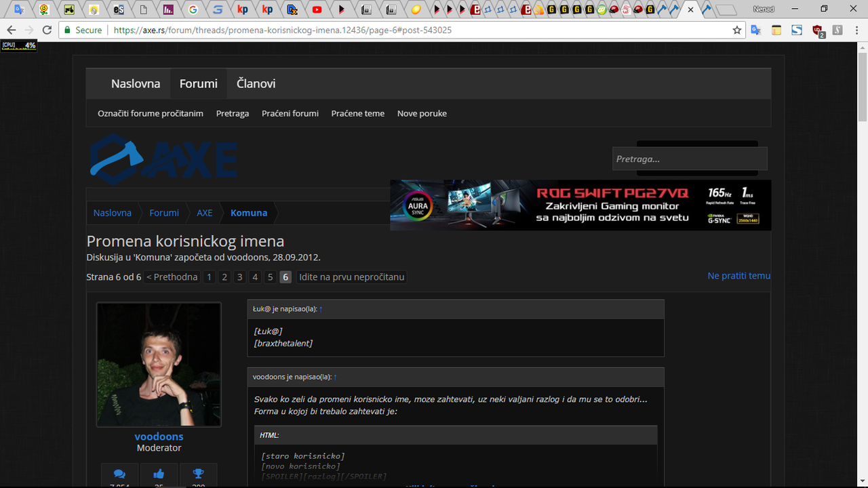Open the Komuna breadcrumb link

click(248, 212)
